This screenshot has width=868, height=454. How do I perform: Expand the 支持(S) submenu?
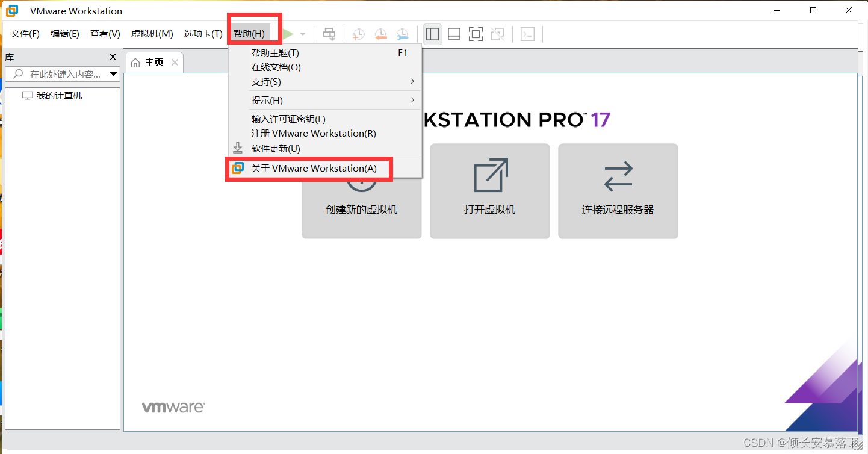(325, 82)
